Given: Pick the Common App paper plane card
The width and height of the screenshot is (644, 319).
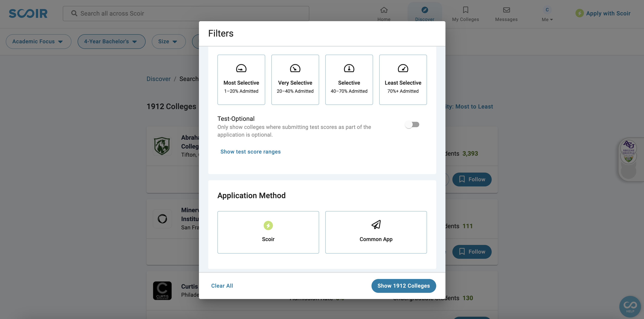Looking at the screenshot, I should (x=376, y=232).
